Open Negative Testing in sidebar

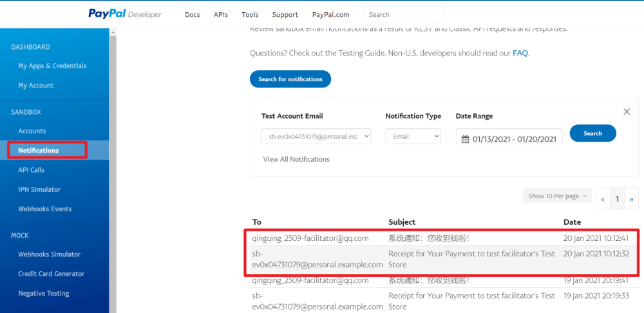point(44,293)
